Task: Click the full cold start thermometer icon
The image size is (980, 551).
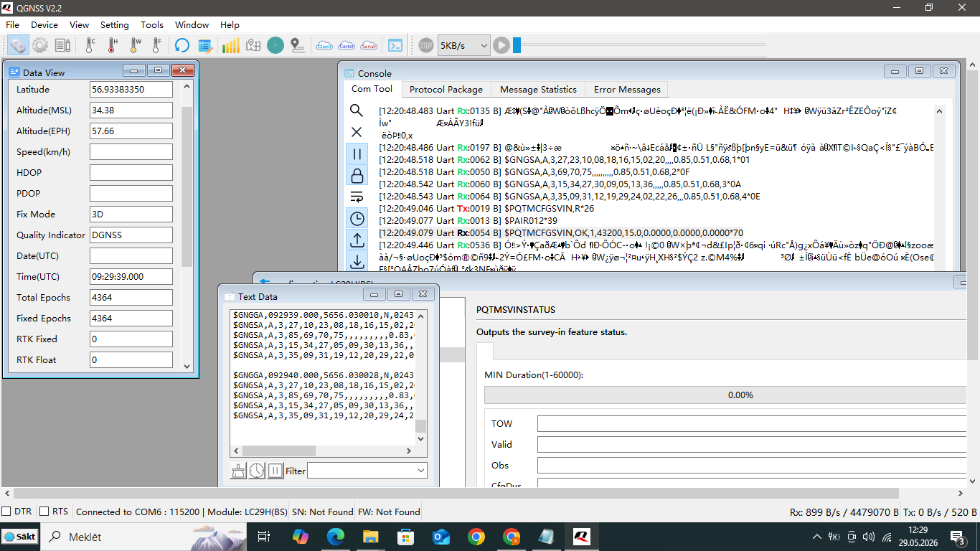Action: (x=156, y=45)
